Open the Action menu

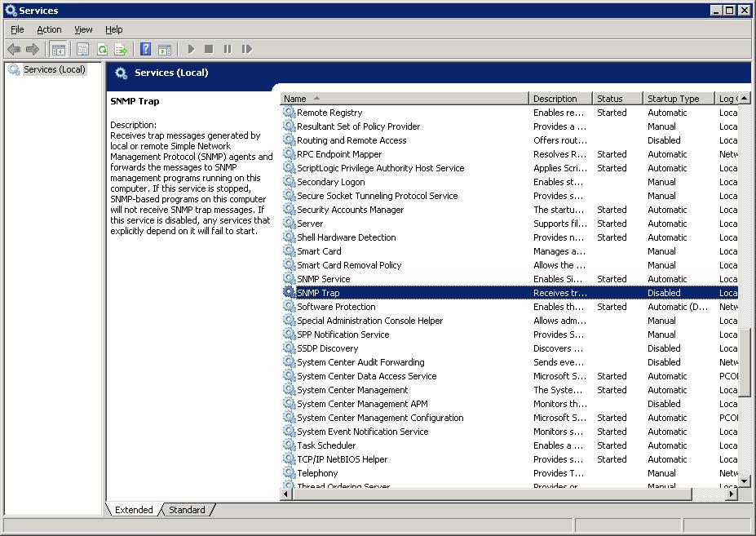click(x=49, y=29)
